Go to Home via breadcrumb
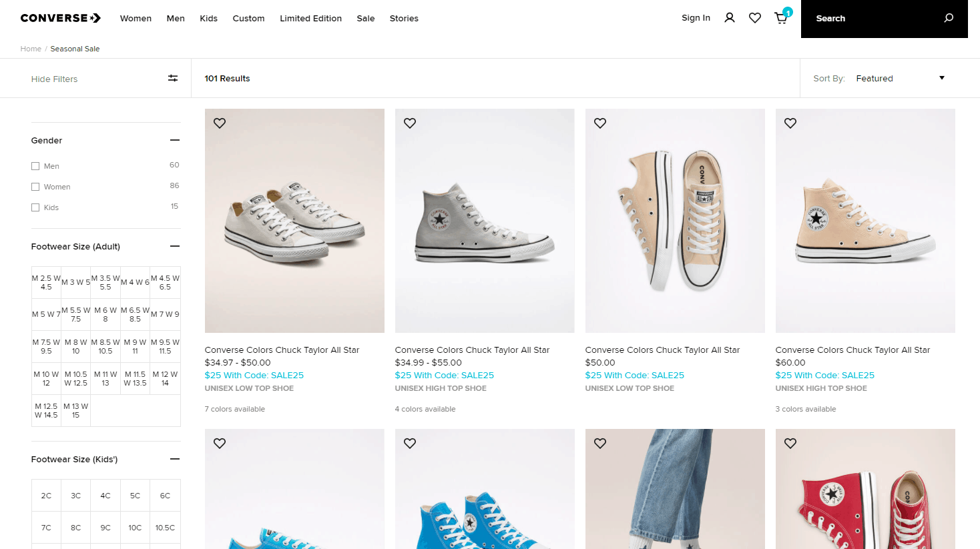Screen dimensions: 980x549 tap(31, 49)
